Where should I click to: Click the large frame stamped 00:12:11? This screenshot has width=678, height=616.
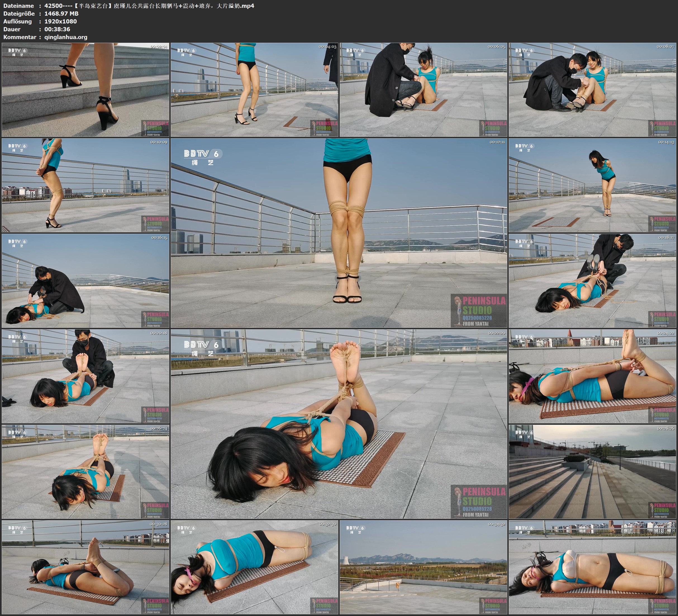coord(339,233)
